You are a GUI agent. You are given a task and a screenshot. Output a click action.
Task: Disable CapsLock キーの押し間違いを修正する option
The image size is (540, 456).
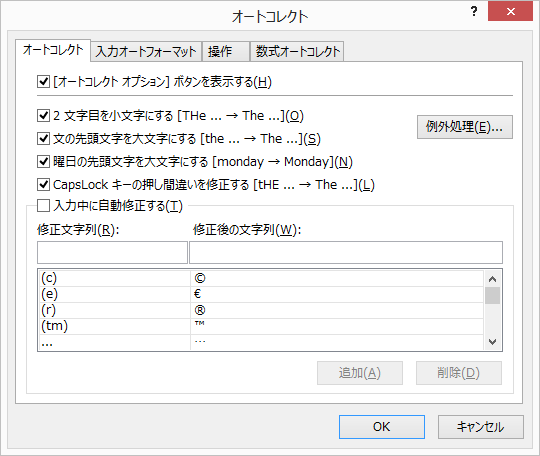pos(43,185)
